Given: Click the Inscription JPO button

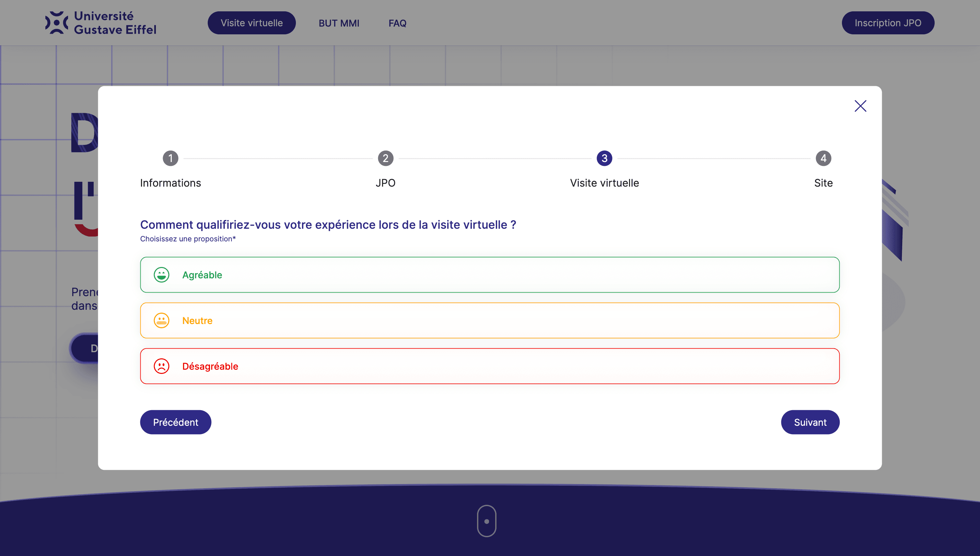Looking at the screenshot, I should [888, 23].
